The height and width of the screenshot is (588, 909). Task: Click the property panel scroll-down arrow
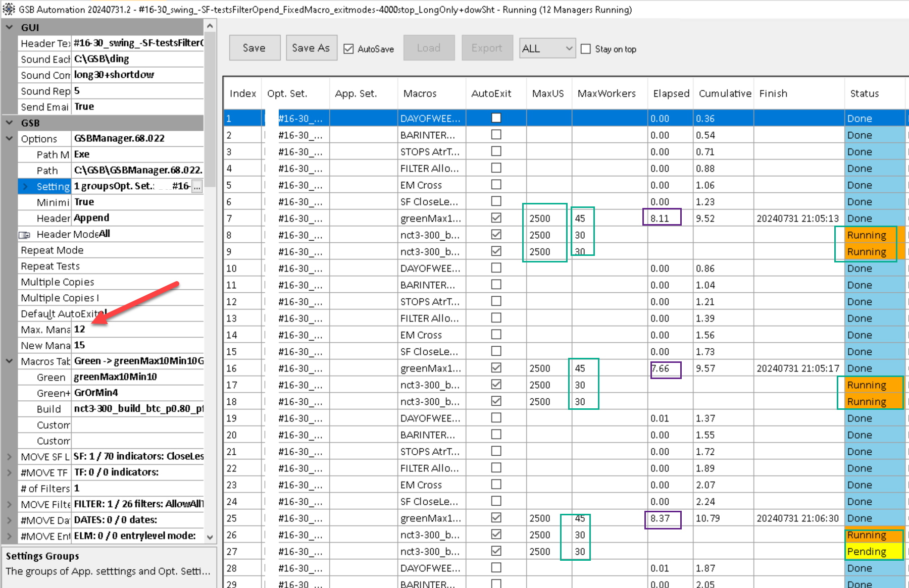click(210, 537)
